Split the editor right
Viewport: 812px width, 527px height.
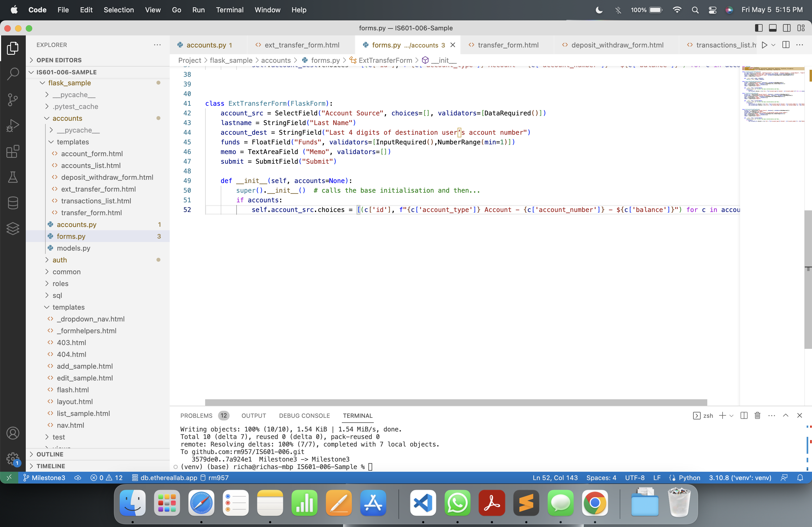click(x=786, y=45)
